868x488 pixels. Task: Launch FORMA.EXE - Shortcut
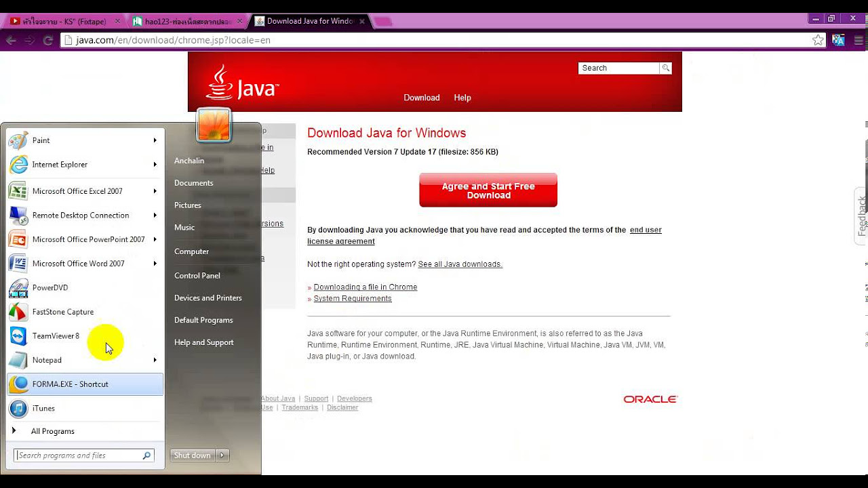coord(85,384)
